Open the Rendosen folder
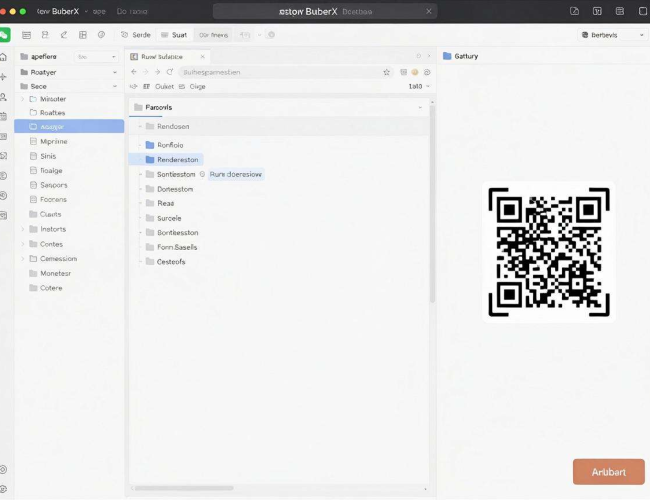 pyautogui.click(x=173, y=126)
